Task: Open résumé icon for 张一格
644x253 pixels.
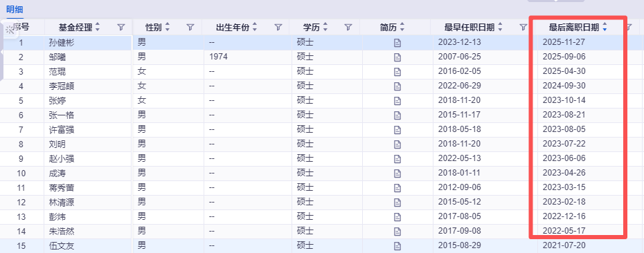Action: point(397,115)
